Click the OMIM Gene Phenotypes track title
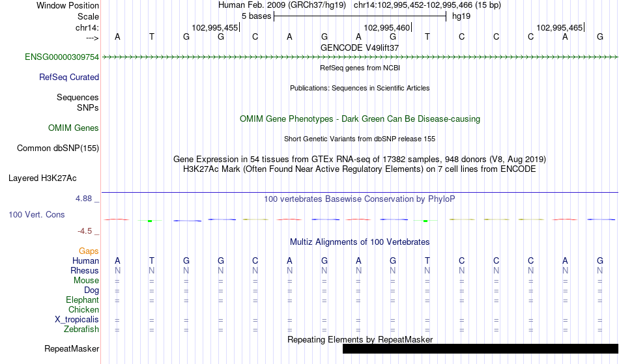 [x=360, y=119]
